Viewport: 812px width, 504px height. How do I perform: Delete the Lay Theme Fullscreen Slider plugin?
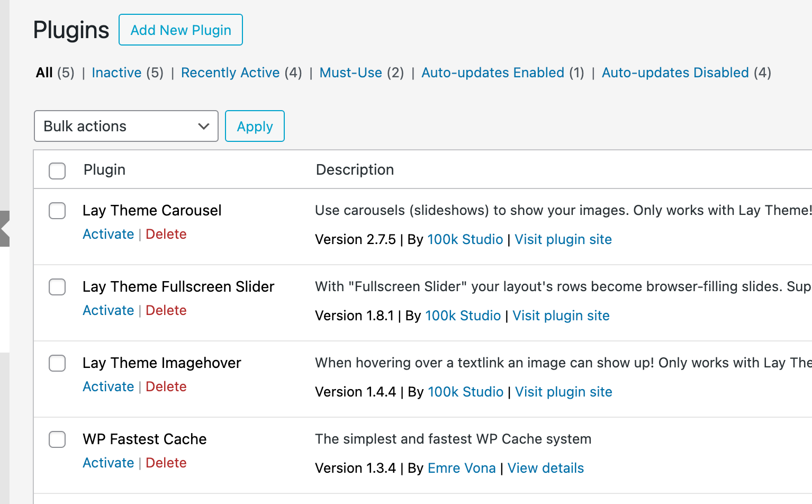166,310
